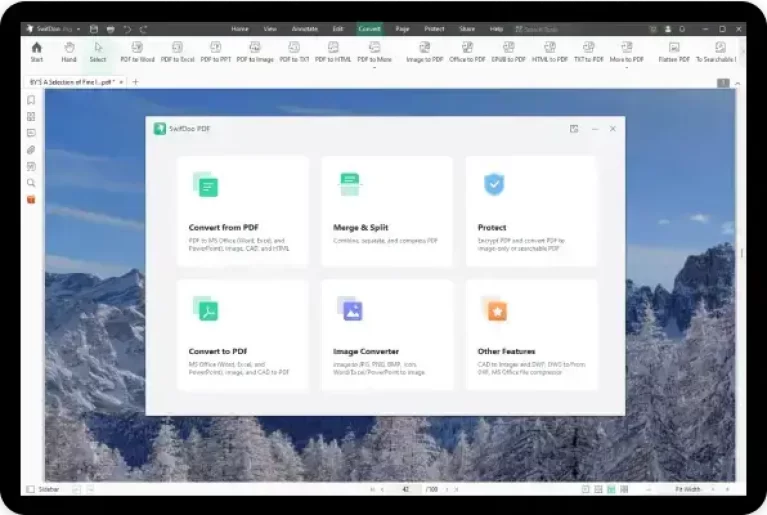Run PDF to Image conversion
The height and width of the screenshot is (515, 767).
[255, 52]
